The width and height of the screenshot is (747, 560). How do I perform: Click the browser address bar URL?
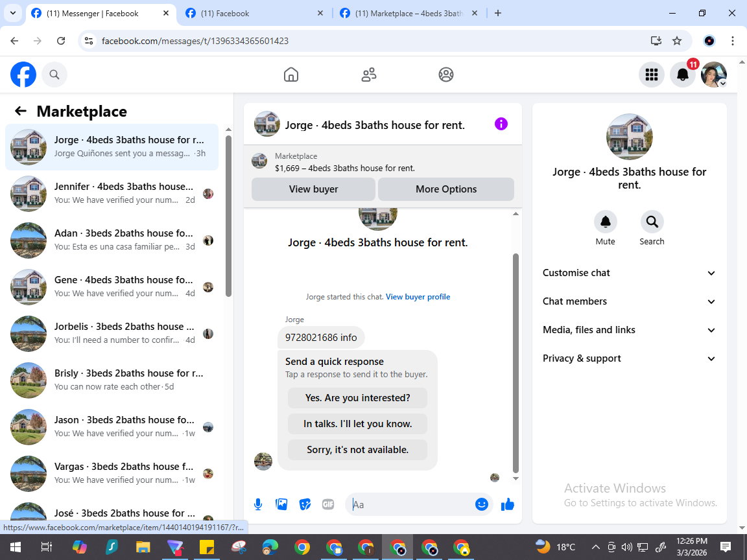(x=195, y=41)
